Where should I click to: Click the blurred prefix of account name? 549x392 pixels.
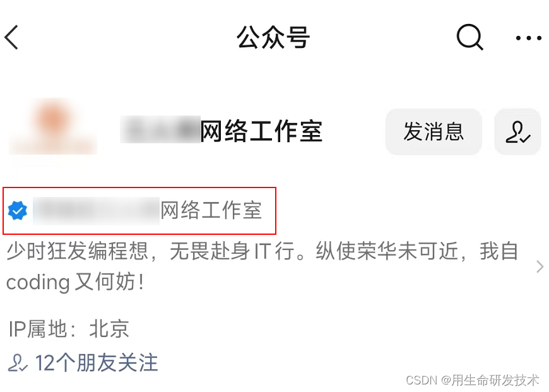click(160, 129)
